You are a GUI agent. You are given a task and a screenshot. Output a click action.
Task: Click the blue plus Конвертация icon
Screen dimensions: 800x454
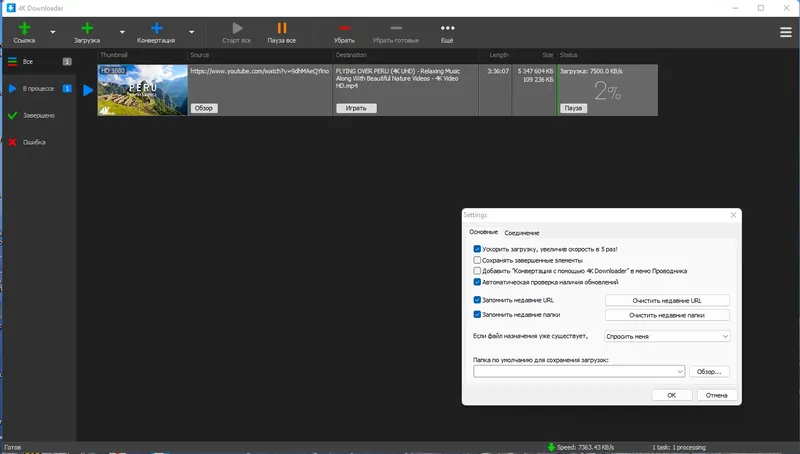pyautogui.click(x=157, y=29)
